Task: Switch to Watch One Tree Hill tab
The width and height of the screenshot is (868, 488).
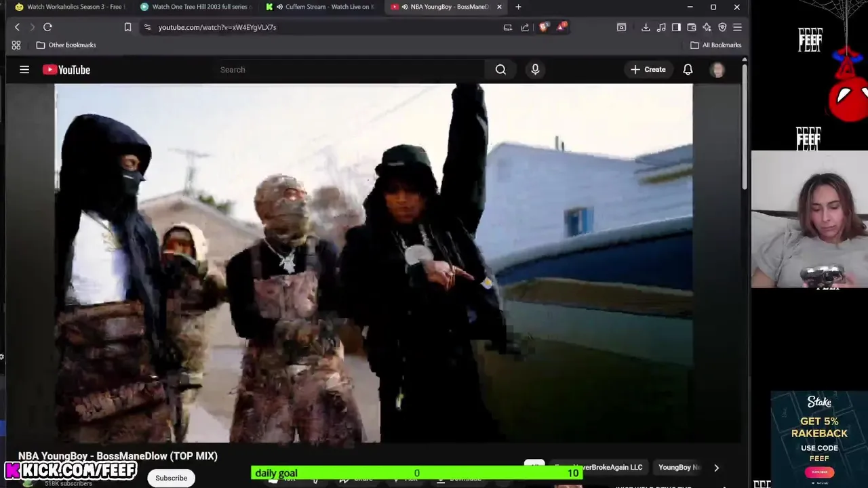Action: pos(195,7)
